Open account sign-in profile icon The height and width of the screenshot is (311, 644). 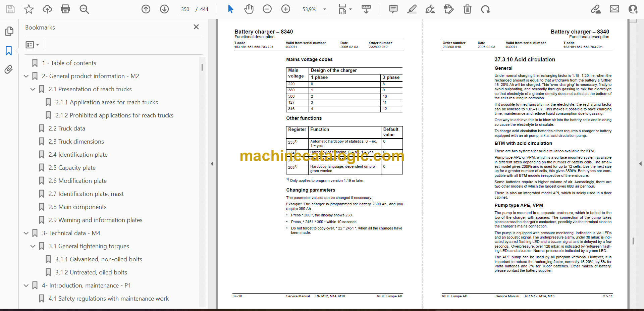coord(633,9)
